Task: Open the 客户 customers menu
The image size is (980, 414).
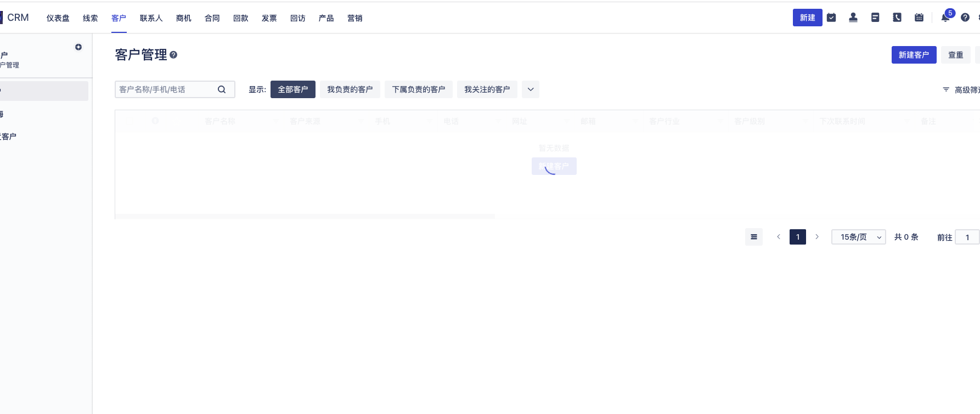Action: pyautogui.click(x=119, y=18)
